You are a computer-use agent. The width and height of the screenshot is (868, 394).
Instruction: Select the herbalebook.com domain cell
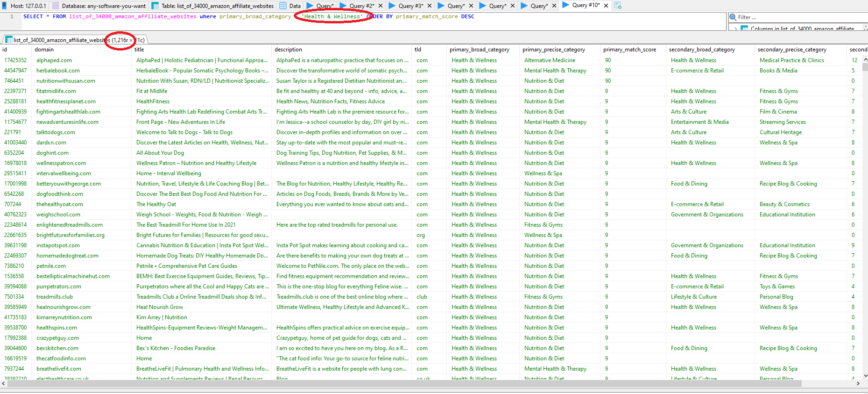pyautogui.click(x=81, y=71)
